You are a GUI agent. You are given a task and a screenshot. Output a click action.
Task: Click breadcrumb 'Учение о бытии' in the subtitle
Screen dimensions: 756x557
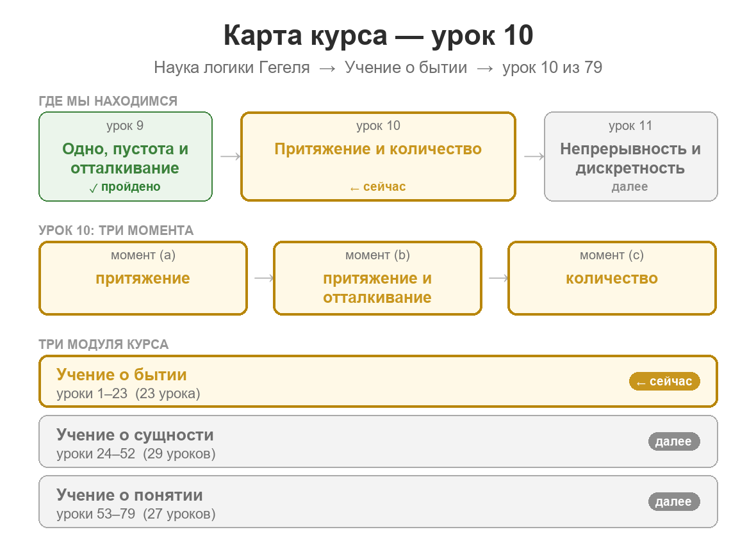click(x=406, y=67)
